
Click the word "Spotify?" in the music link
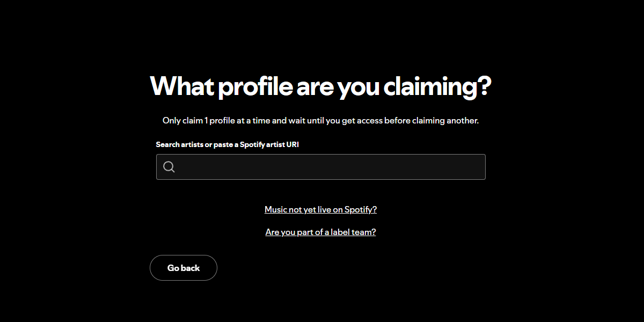361,209
